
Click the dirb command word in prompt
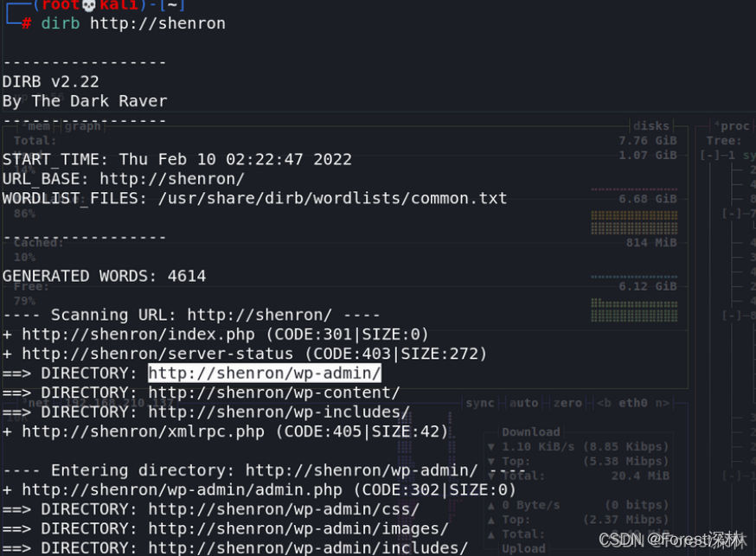pos(61,23)
